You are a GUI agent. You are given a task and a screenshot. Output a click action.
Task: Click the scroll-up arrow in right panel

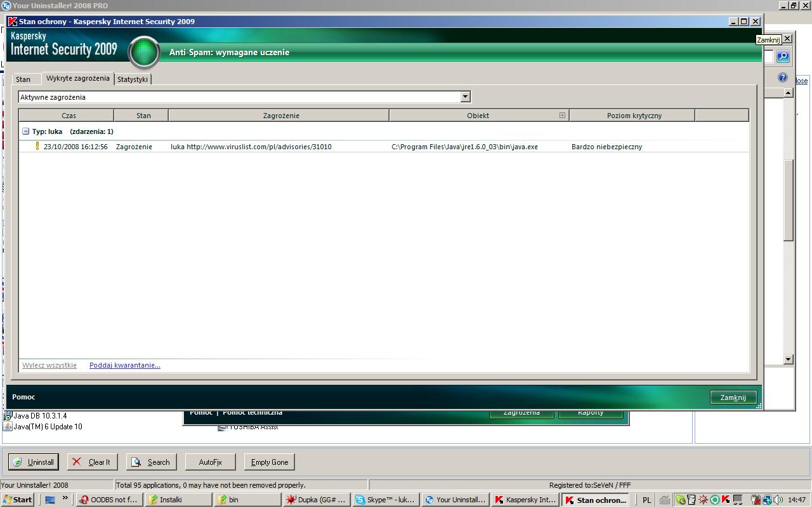coord(789,93)
